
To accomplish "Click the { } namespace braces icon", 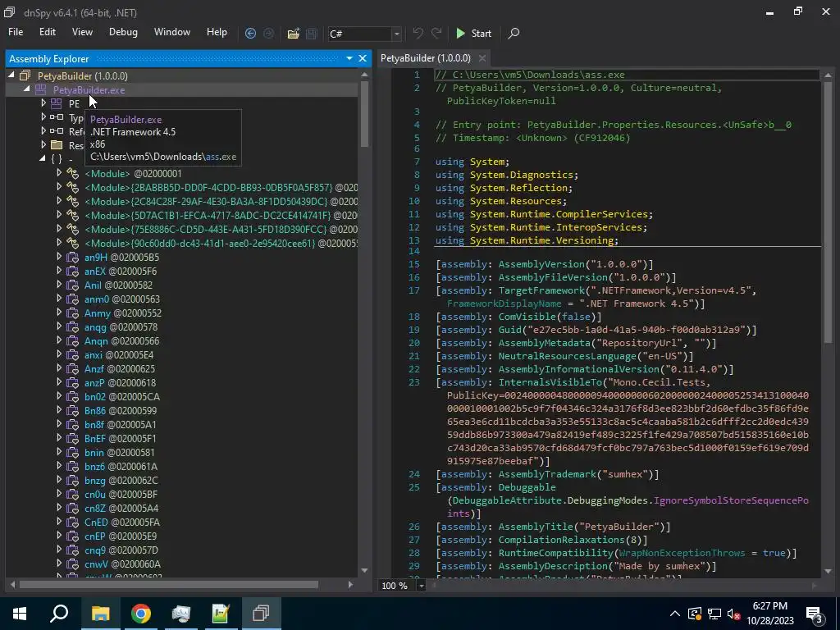I will pyautogui.click(x=57, y=159).
